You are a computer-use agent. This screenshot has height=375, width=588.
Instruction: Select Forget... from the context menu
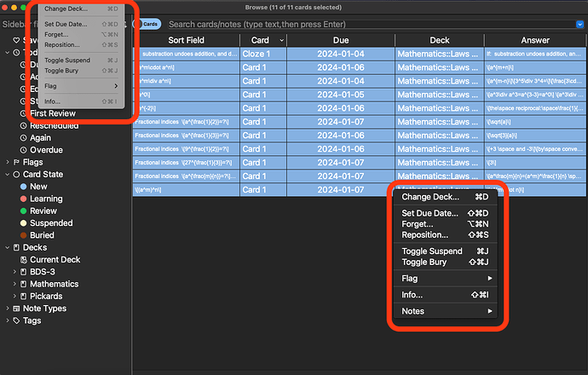tap(445, 224)
